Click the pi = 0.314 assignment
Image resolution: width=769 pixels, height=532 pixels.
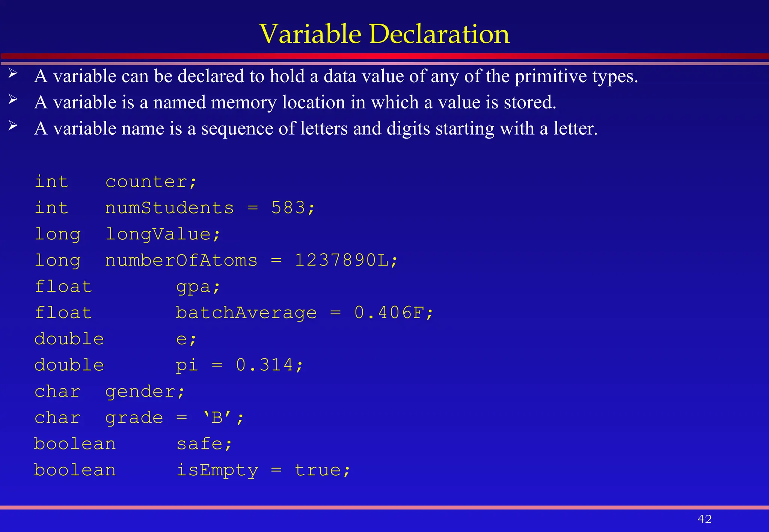tap(239, 365)
